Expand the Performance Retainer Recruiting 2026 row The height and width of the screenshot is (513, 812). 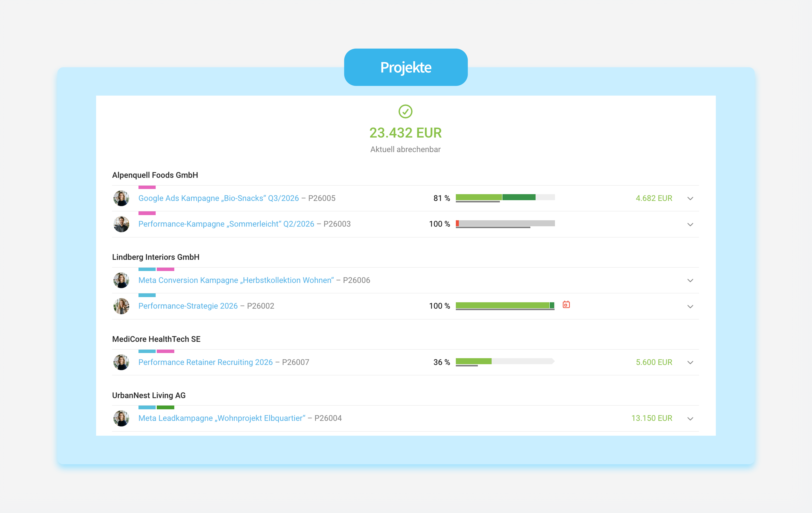[690, 362]
